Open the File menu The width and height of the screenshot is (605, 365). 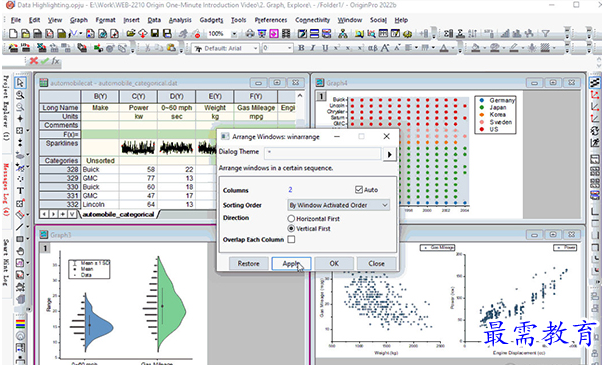[16, 20]
